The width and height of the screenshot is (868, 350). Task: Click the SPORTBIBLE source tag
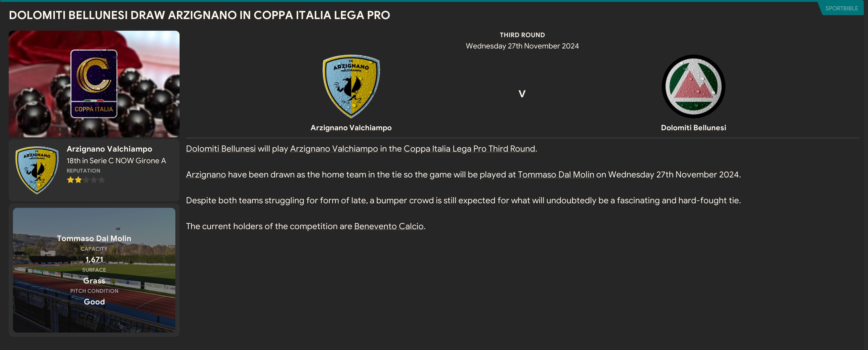[841, 8]
